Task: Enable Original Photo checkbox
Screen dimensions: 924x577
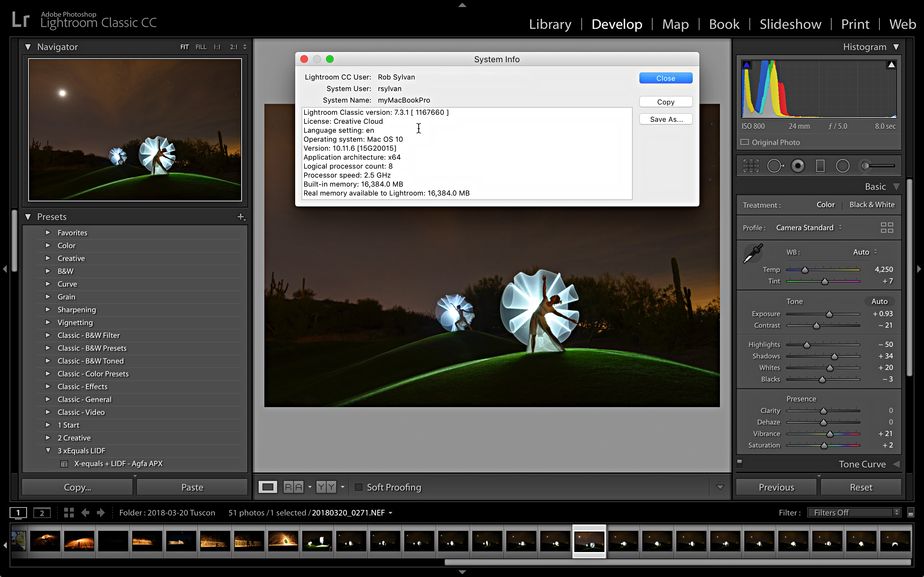Action: point(744,142)
